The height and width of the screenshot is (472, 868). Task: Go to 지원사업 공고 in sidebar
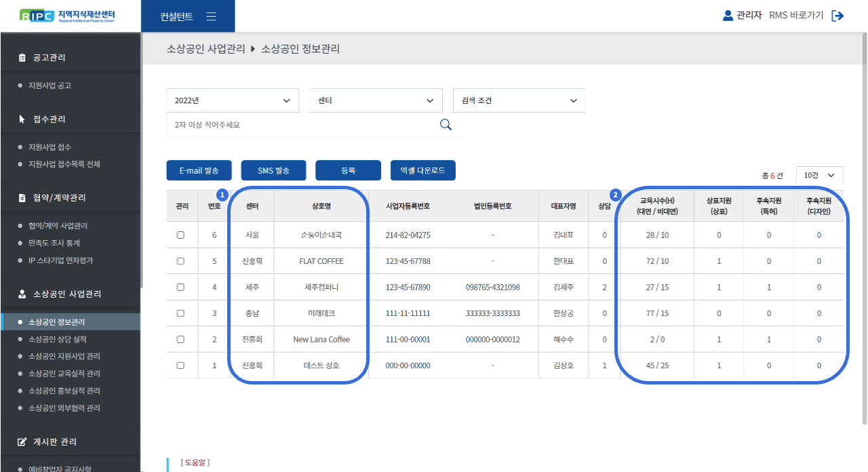coord(50,85)
